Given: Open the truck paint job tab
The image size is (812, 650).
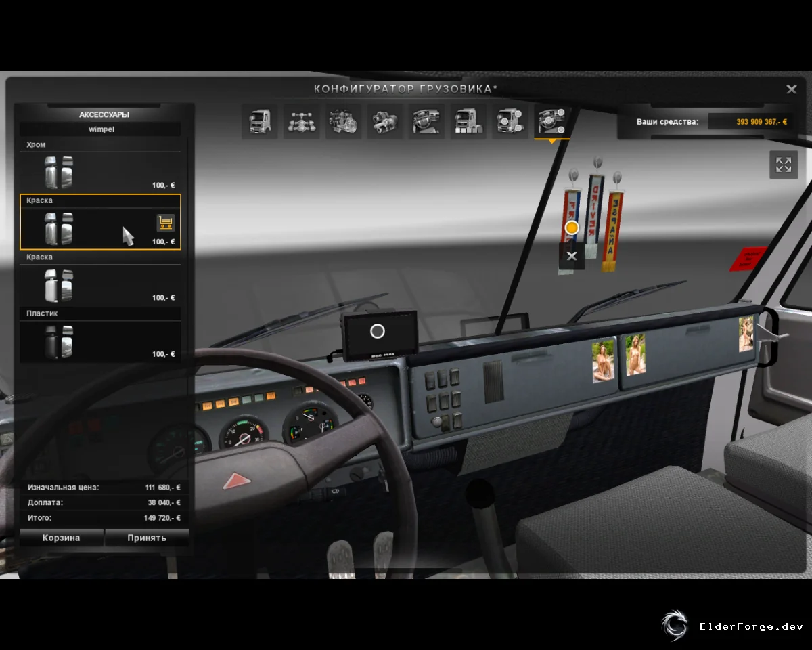Looking at the screenshot, I should point(468,122).
